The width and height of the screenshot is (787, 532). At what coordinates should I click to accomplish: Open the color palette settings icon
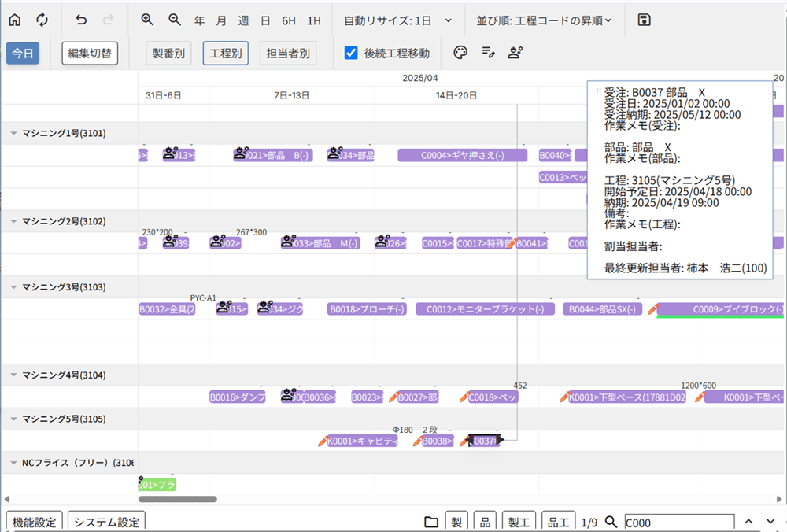coord(461,53)
